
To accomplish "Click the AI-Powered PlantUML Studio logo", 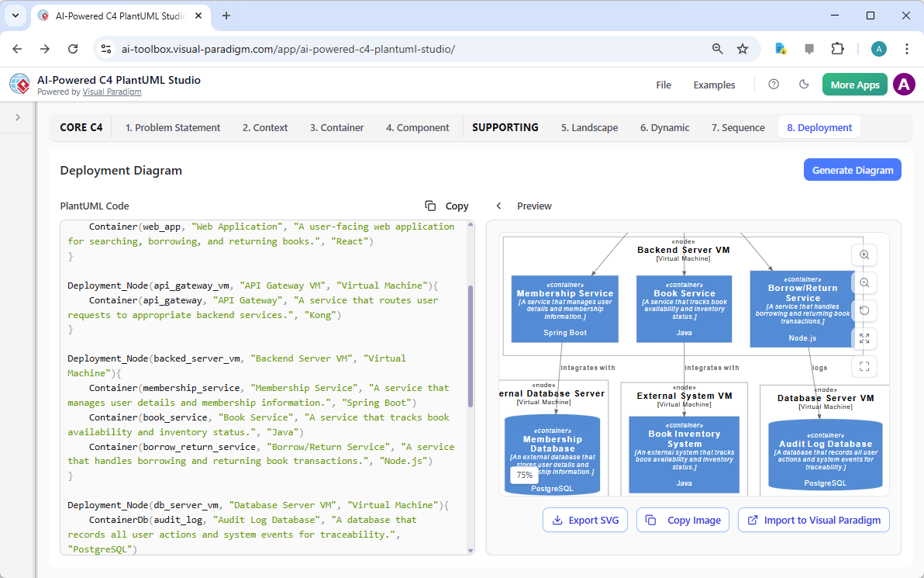I will (19, 84).
